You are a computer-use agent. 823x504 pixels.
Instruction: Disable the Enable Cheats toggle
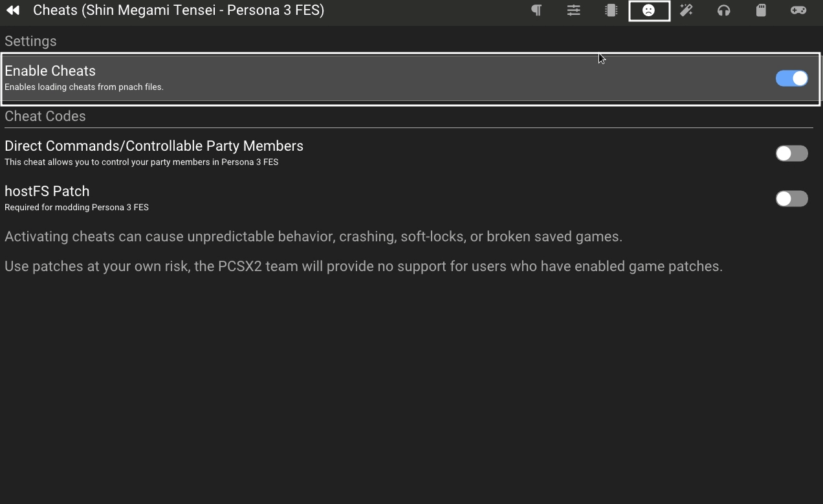click(x=791, y=78)
